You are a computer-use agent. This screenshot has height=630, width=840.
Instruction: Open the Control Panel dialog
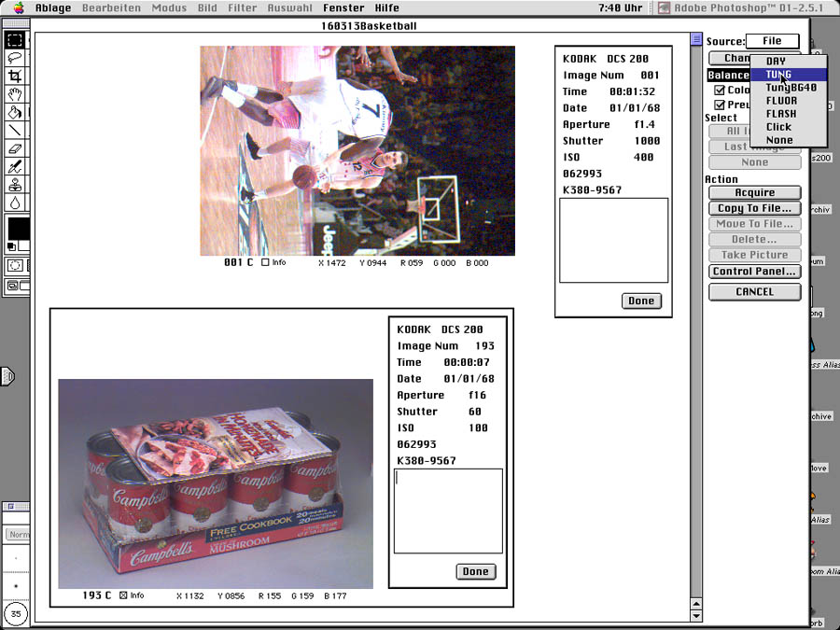pos(754,271)
